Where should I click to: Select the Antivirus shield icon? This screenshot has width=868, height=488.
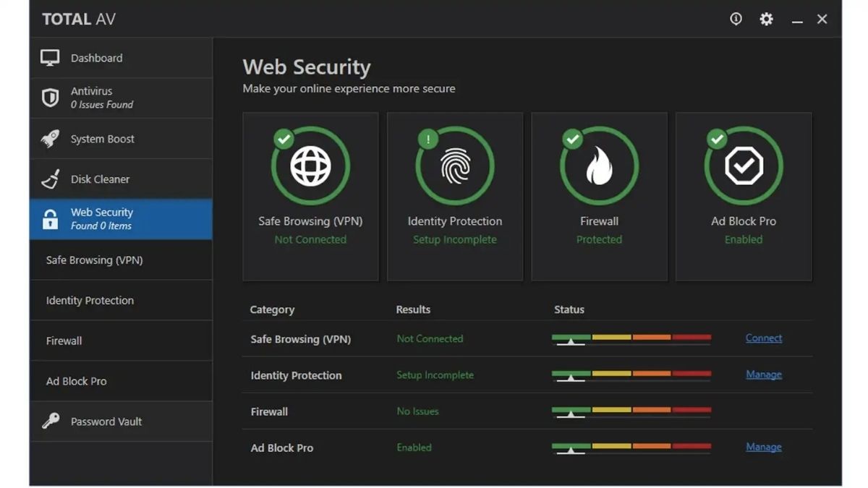[49, 98]
